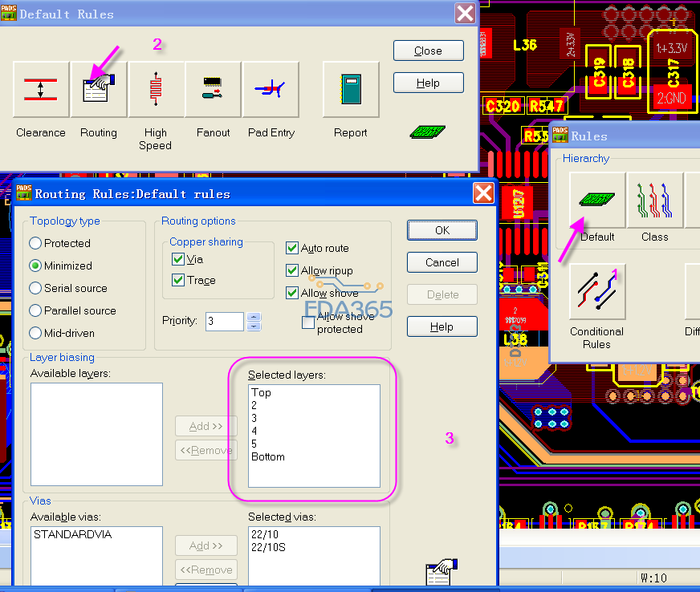Select layer 4 in Selected layers

pos(254,431)
